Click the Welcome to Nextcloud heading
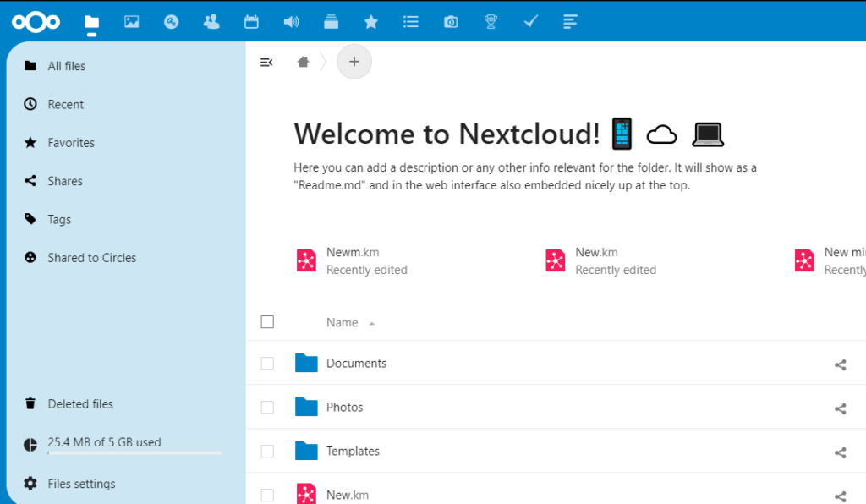Viewport: 866px width, 504px height. 447,134
